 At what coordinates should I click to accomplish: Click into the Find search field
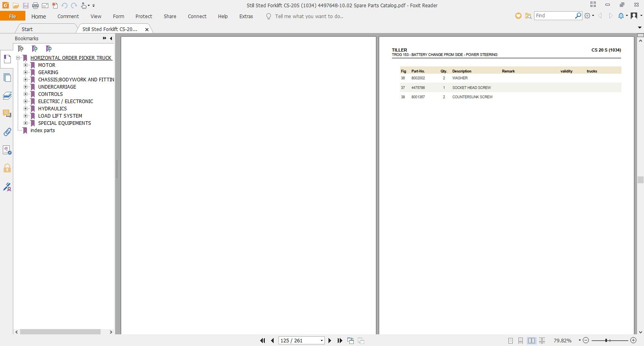(x=554, y=16)
